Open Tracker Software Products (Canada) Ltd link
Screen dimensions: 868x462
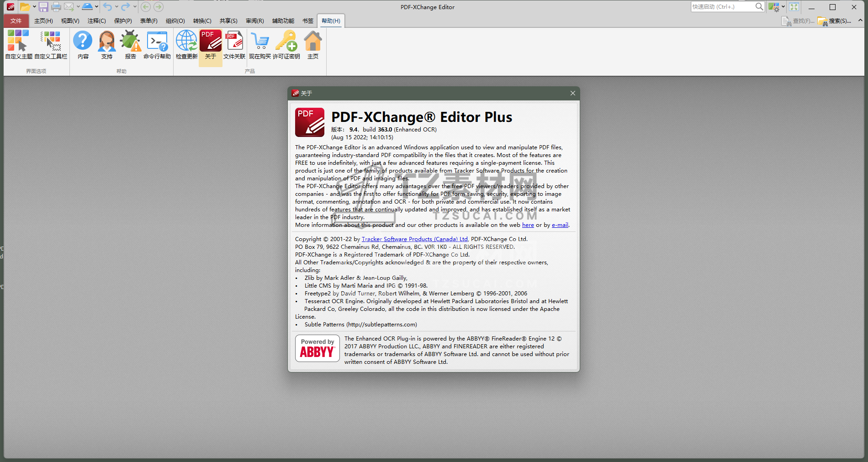[x=415, y=239]
